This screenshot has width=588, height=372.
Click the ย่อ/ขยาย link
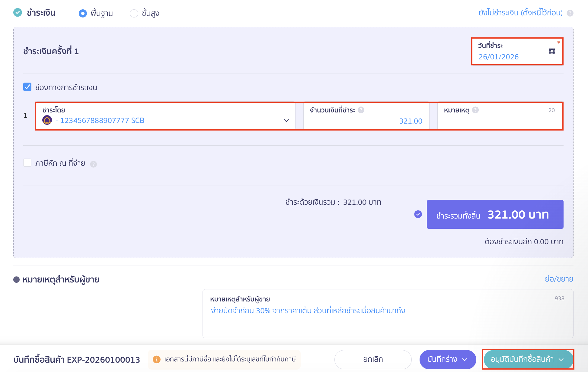[559, 279]
